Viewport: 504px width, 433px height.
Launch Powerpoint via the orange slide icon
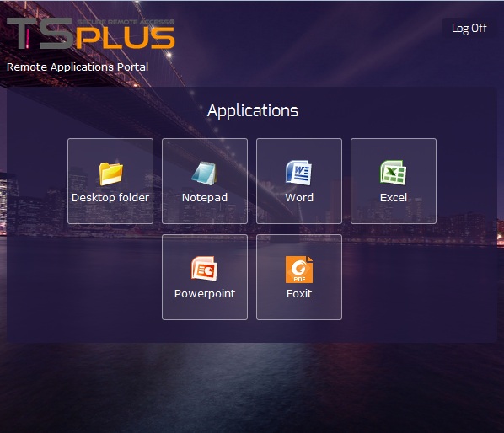(x=205, y=269)
